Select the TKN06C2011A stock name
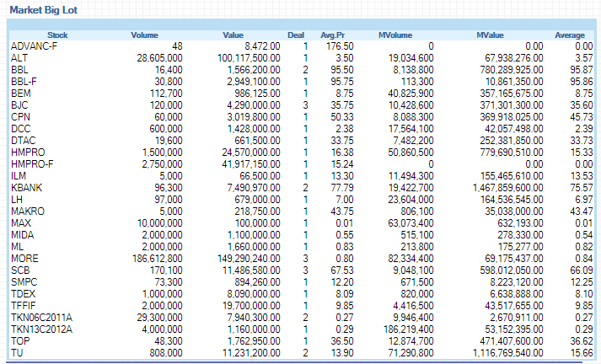Screen dimensions: 601x364 41,318
